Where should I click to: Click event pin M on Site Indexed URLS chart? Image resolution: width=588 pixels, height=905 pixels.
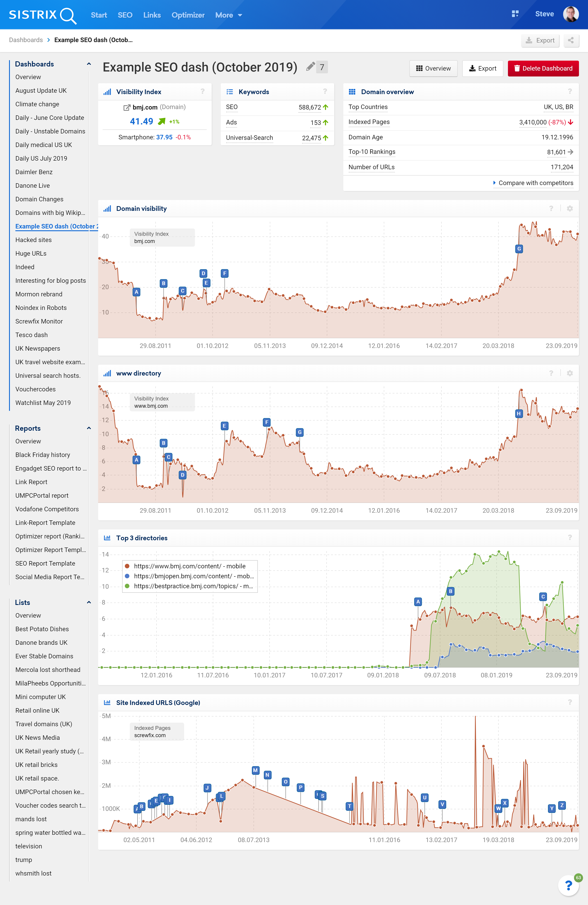(x=255, y=770)
